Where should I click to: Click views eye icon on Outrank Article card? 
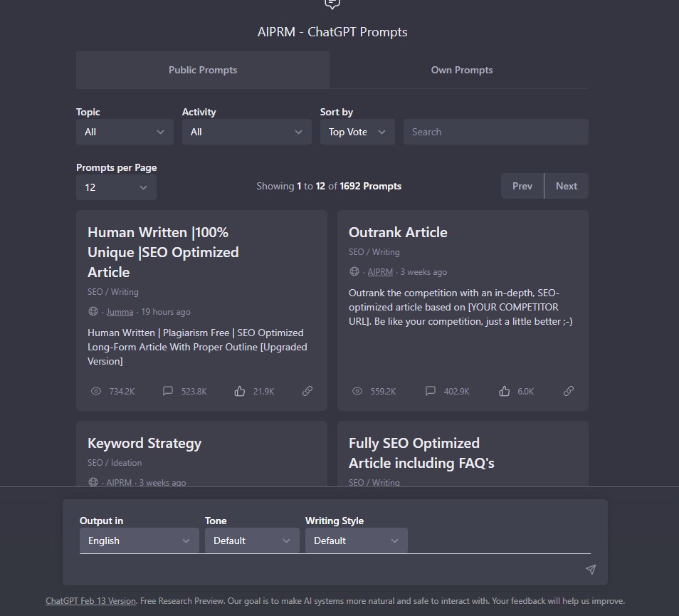coord(357,391)
